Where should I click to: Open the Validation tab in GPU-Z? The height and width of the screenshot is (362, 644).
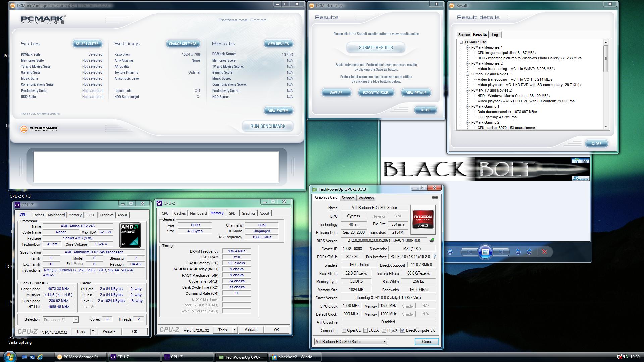coord(366,198)
